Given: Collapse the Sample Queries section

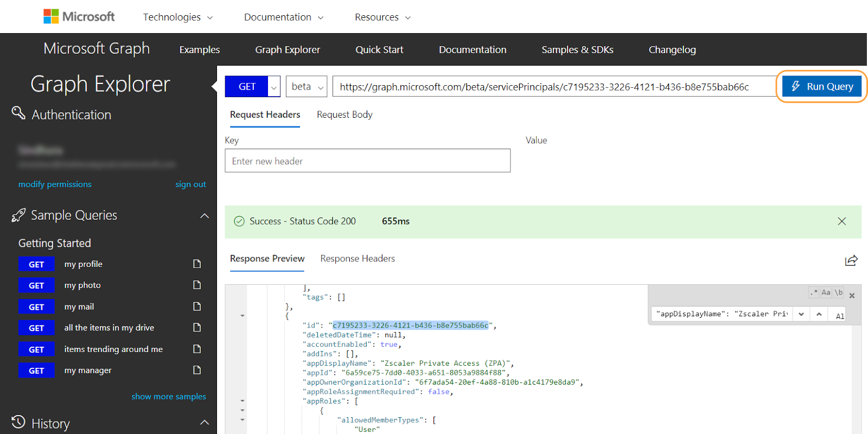Looking at the screenshot, I should (x=205, y=216).
